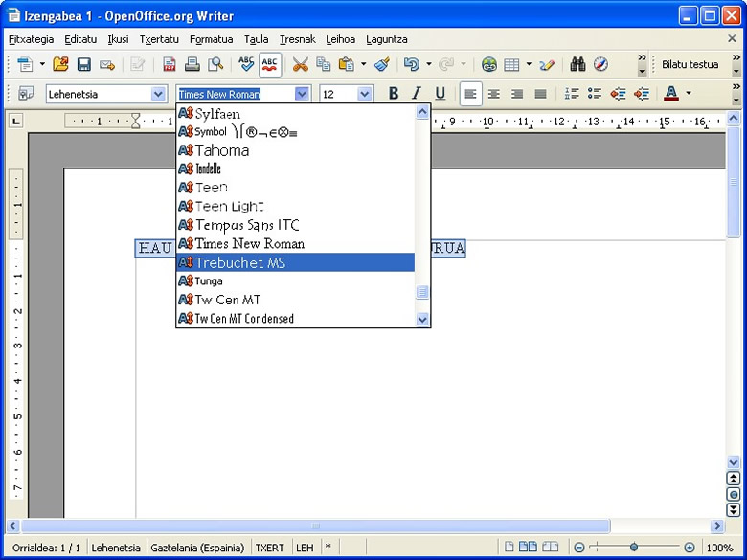747x560 pixels.
Task: Insert hyperlink icon
Action: pos(488,64)
